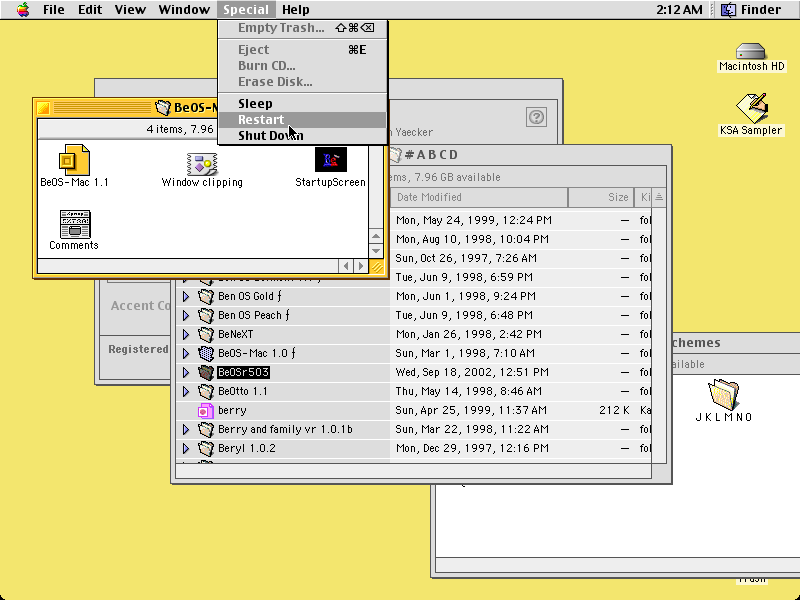Image resolution: width=800 pixels, height=600 pixels.
Task: Sort list by Date Modified column
Action: pos(479,197)
